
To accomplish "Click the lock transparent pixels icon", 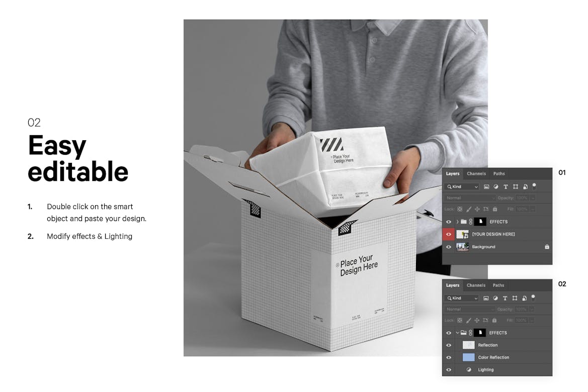I will 460,209.
